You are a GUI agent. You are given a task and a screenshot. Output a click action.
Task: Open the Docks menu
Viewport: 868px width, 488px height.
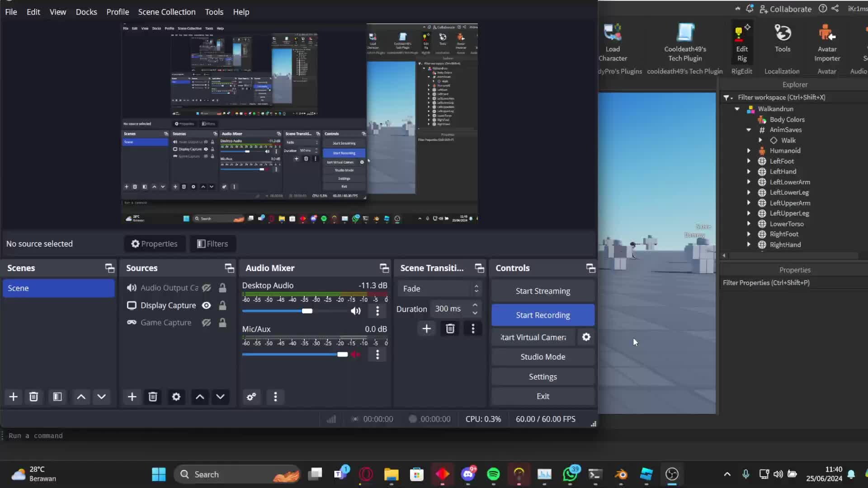click(86, 12)
